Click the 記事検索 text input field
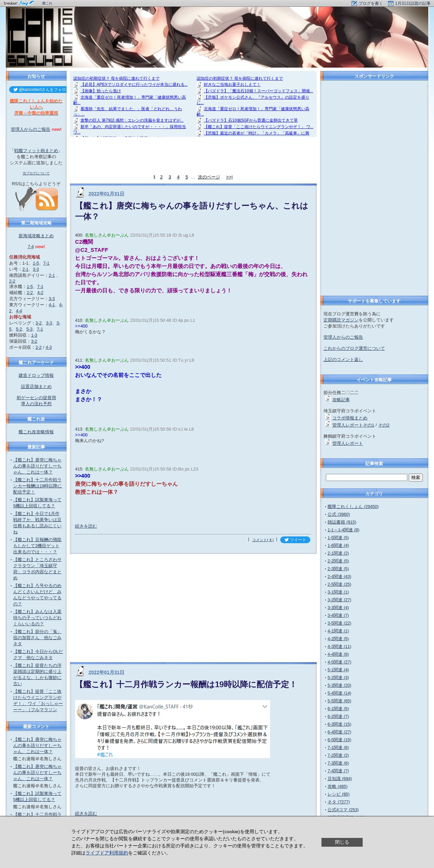434x868 pixels. (366, 478)
